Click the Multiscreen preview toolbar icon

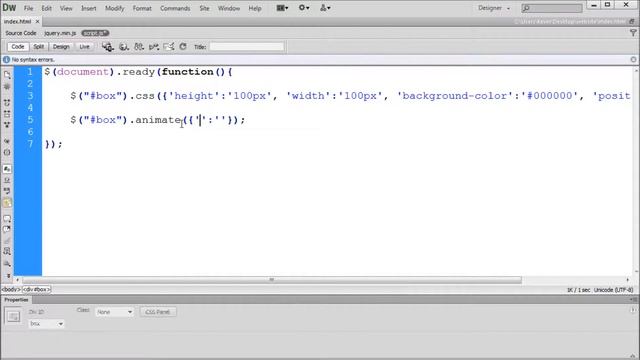(x=108, y=47)
